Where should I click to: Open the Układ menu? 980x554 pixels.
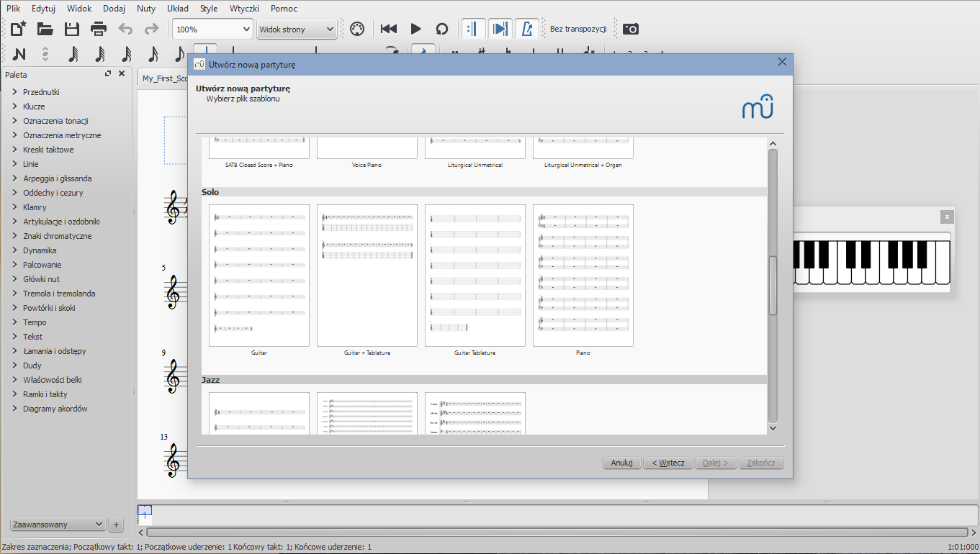point(177,9)
